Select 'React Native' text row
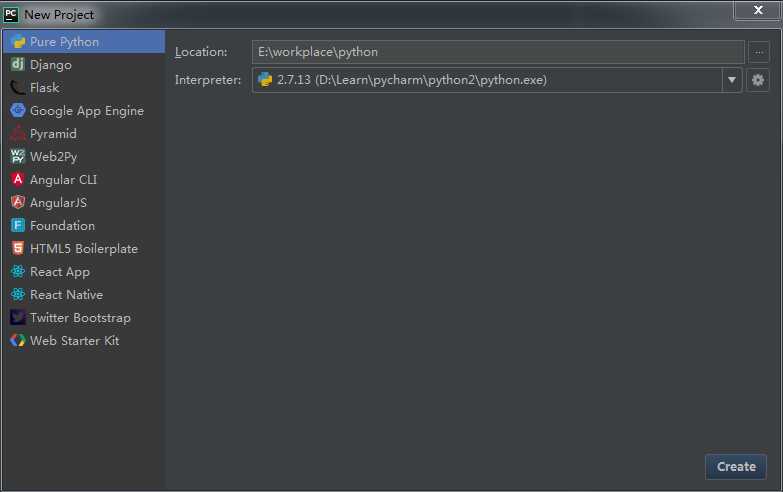The height and width of the screenshot is (492, 783). (66, 294)
